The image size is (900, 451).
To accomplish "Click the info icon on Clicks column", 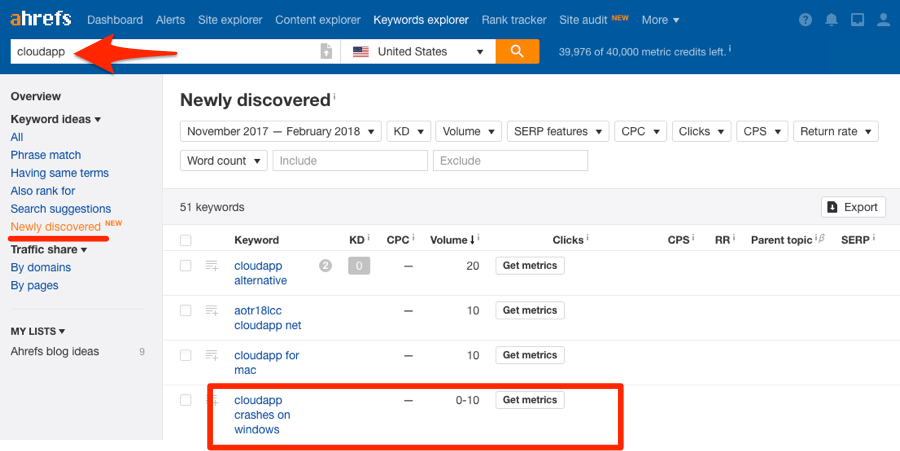I will 587,238.
